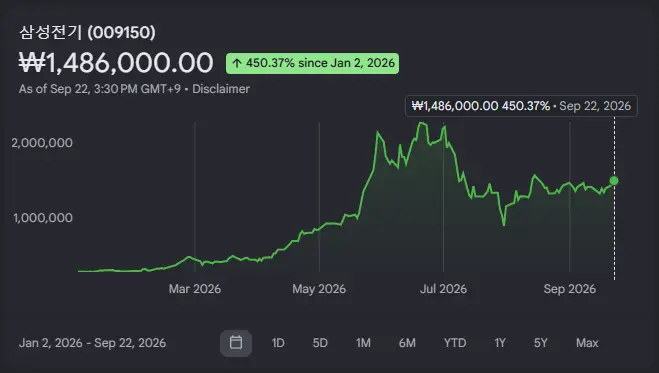The width and height of the screenshot is (659, 373).
Task: Click the Mar 2026 axis label
Action: coord(195,289)
